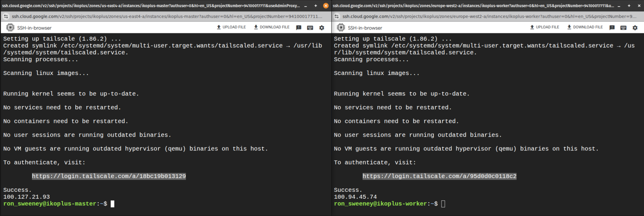The height and width of the screenshot is (216, 644).
Task: Click 'Success.' in the master terminal
Action: point(17,190)
